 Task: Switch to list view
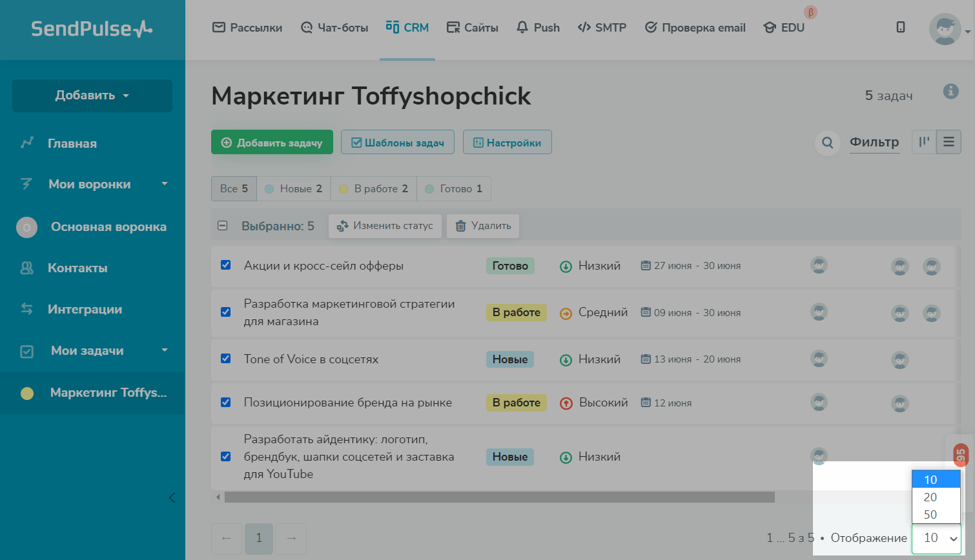pyautogui.click(x=949, y=142)
